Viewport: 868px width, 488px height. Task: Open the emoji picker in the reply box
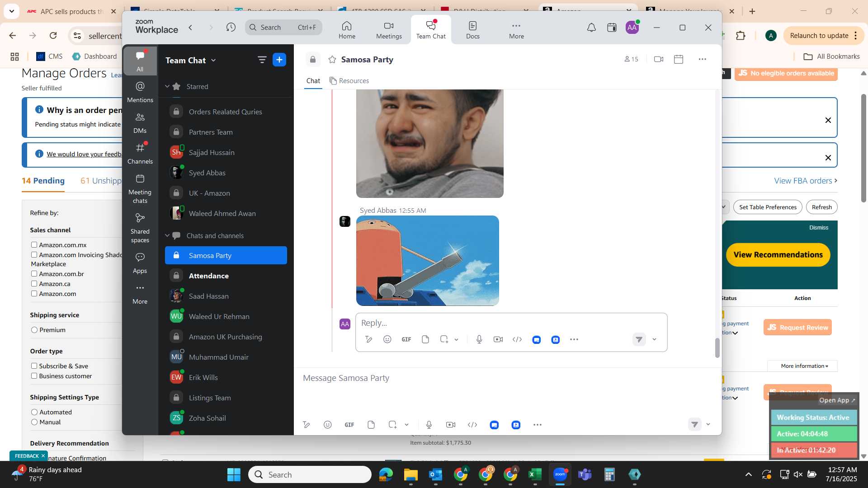pos(387,339)
